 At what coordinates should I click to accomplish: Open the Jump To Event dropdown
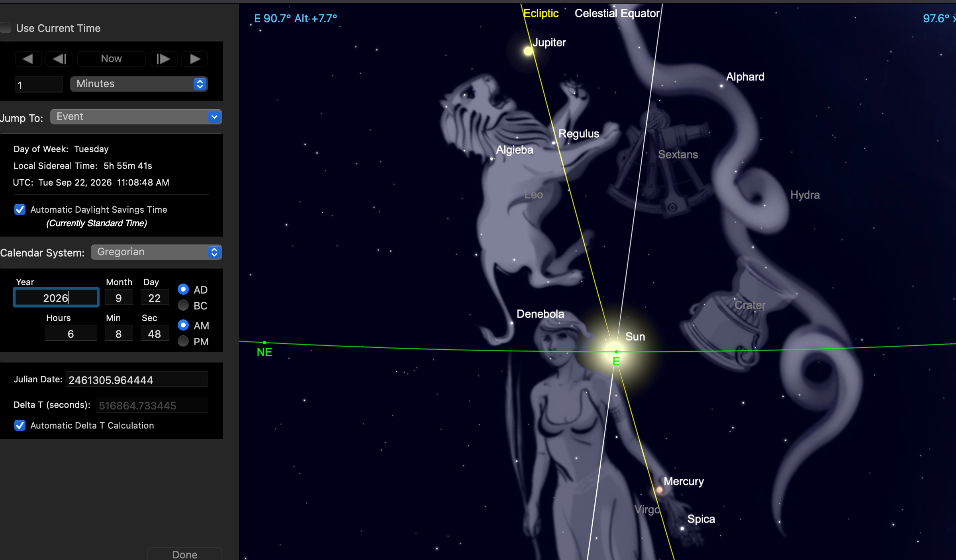point(136,117)
